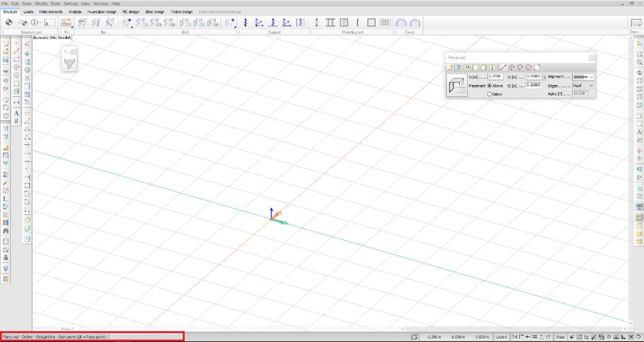
Task: Select the Beam tool in Bar group
Action: 82,23
